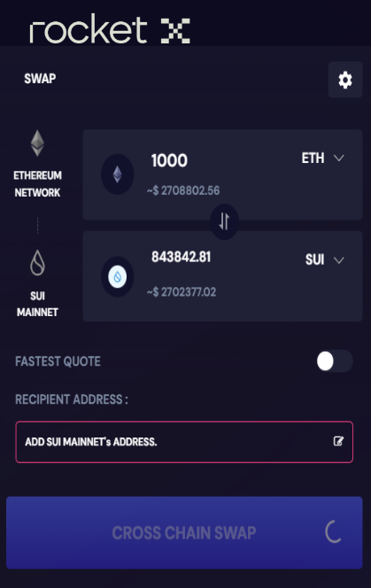This screenshot has width=371, height=588.
Task: Click the SUI token round icon
Action: pyautogui.click(x=118, y=277)
